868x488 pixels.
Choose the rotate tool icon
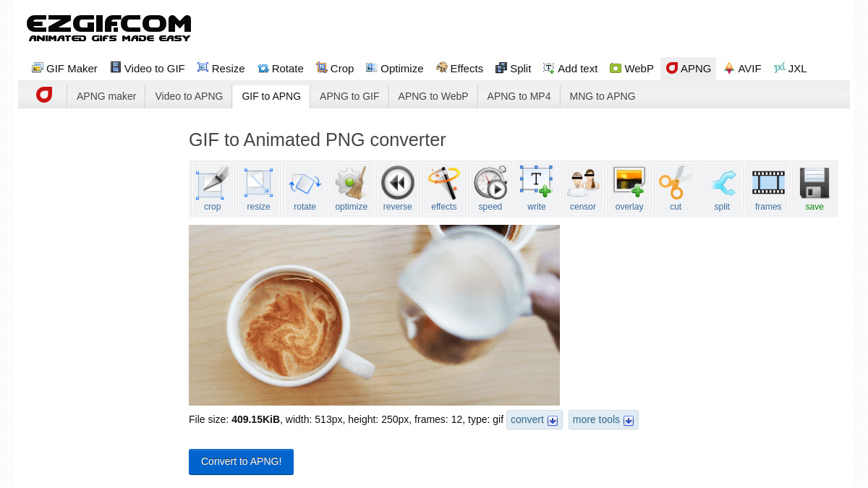click(x=305, y=188)
